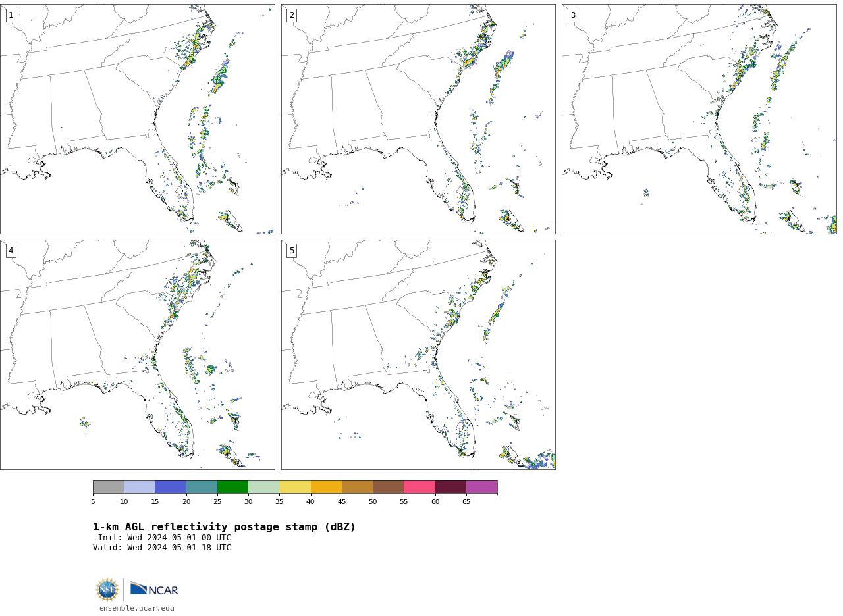Click the reflectivity postage stamp title
The width and height of the screenshot is (843, 616).
(224, 527)
